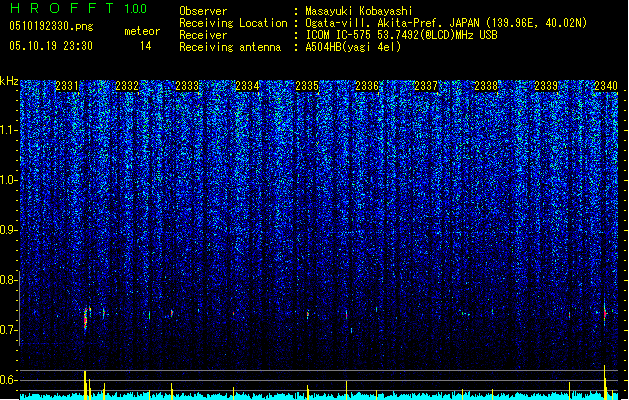The image size is (629, 400).
Task: Click the 2331 time marker
Action: pos(67,86)
